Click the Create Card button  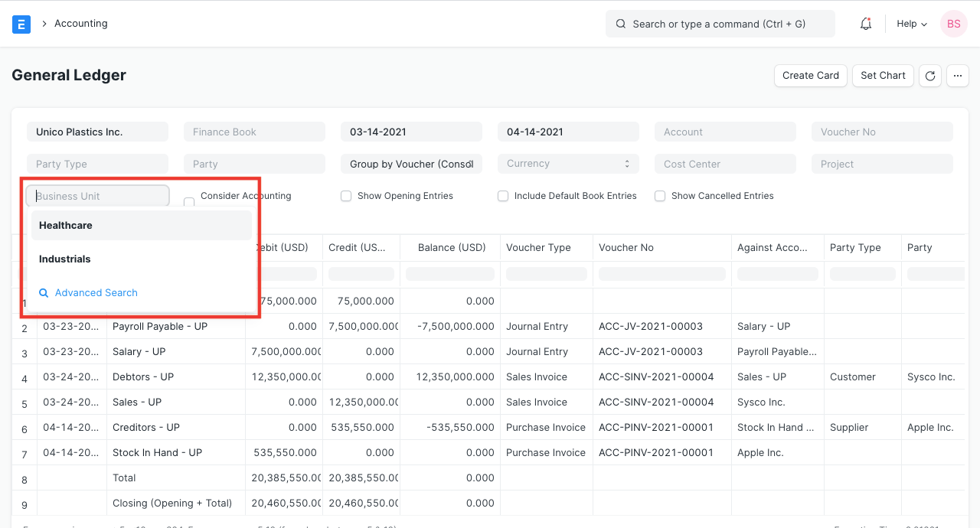pos(810,76)
